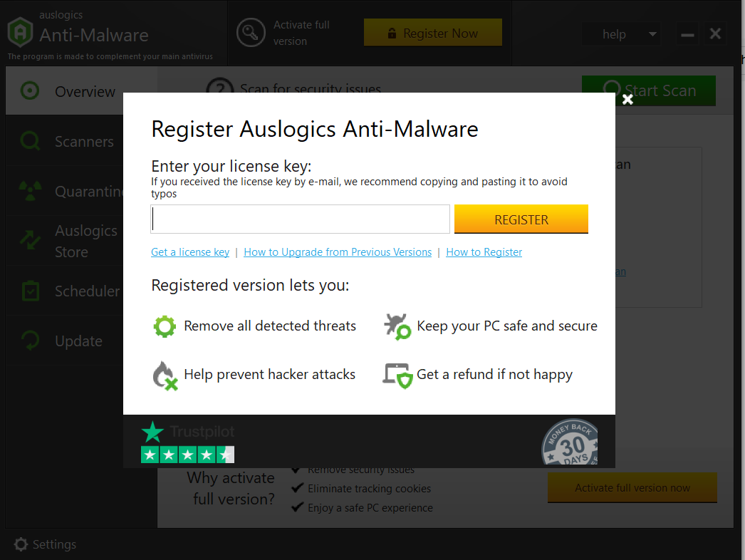Open the Settings gear icon
The image size is (745, 560).
point(20,544)
